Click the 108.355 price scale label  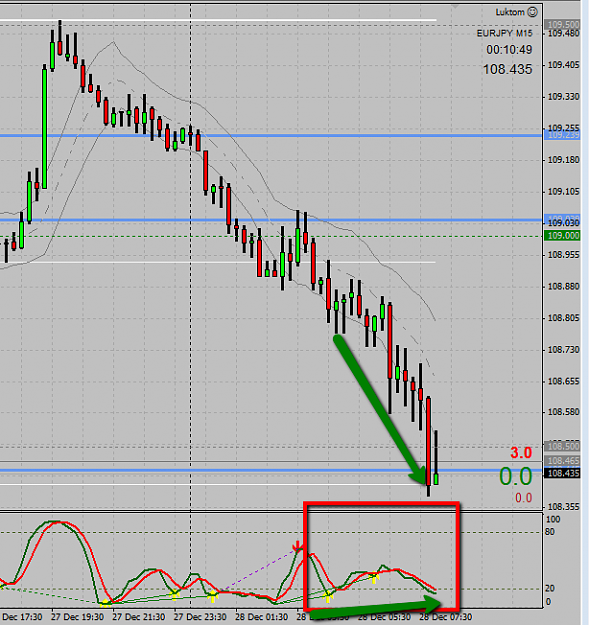[x=563, y=507]
